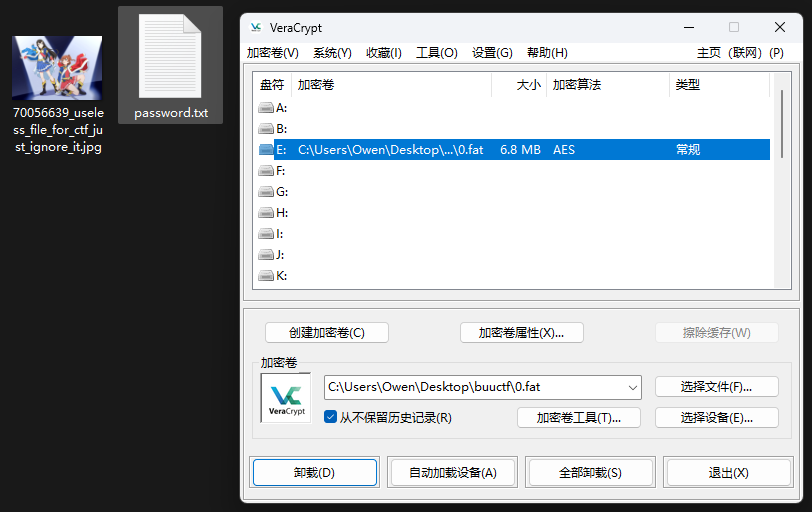Open the 工具(O) menu

pos(437,53)
